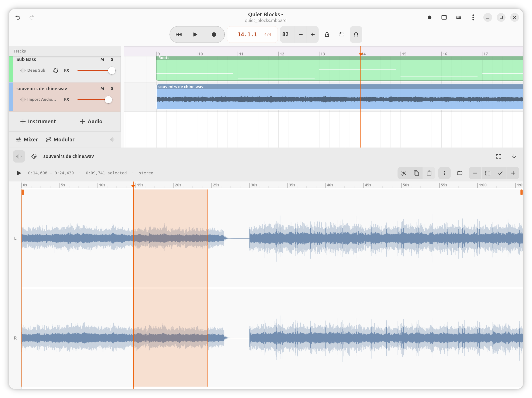The image size is (532, 398).
Task: Zoom in the waveform editor
Action: pyautogui.click(x=513, y=173)
